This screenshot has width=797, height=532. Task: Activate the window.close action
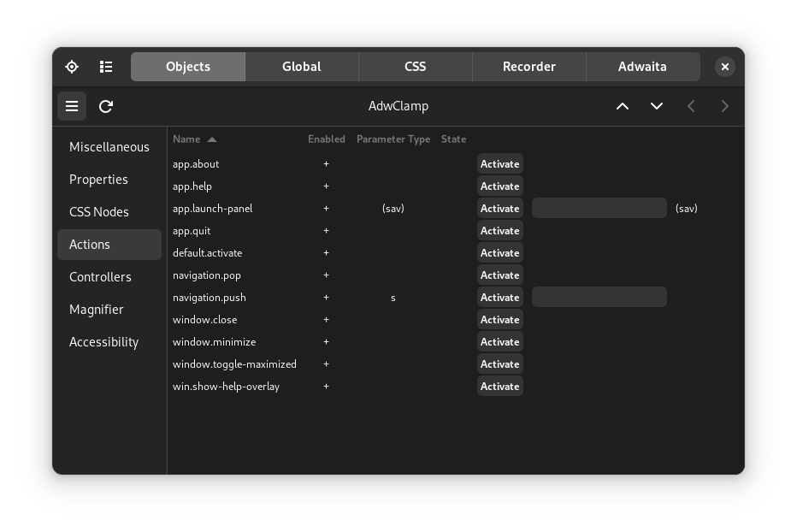(499, 319)
